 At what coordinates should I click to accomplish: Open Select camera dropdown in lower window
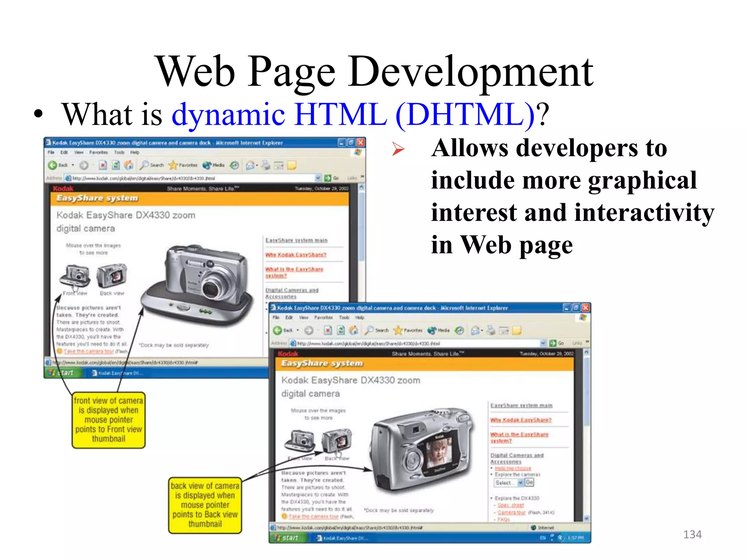509,483
